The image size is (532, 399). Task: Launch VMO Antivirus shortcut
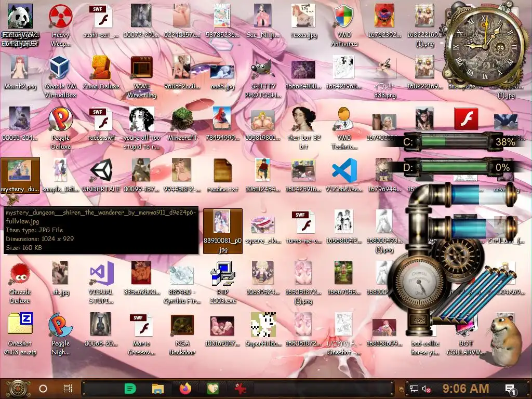coord(344,26)
